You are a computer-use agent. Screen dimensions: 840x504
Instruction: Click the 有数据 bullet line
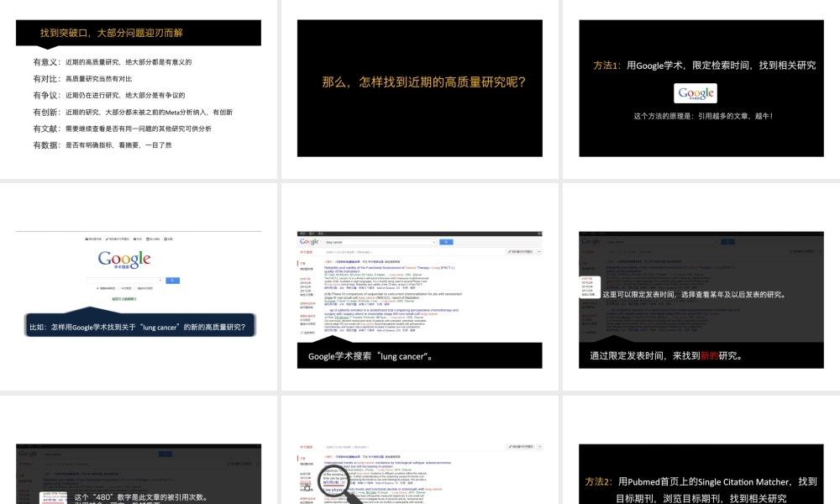tap(102, 144)
